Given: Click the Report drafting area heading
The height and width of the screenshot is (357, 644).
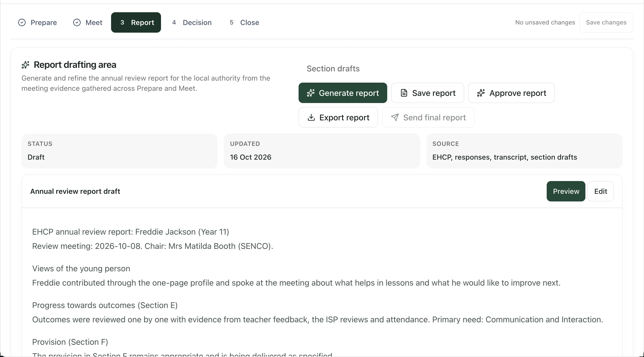Looking at the screenshot, I should (75, 65).
